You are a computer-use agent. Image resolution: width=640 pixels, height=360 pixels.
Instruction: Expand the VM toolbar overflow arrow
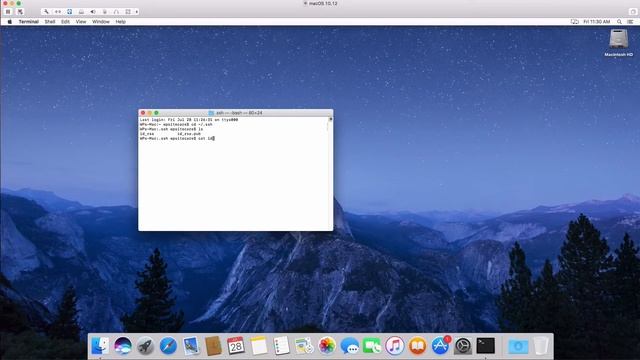137,12
